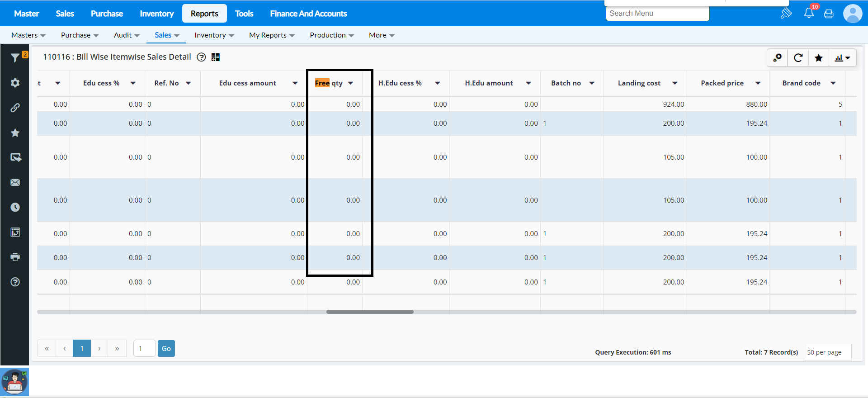The height and width of the screenshot is (398, 868).
Task: Click the help question mark beside report title
Action: pyautogui.click(x=202, y=57)
